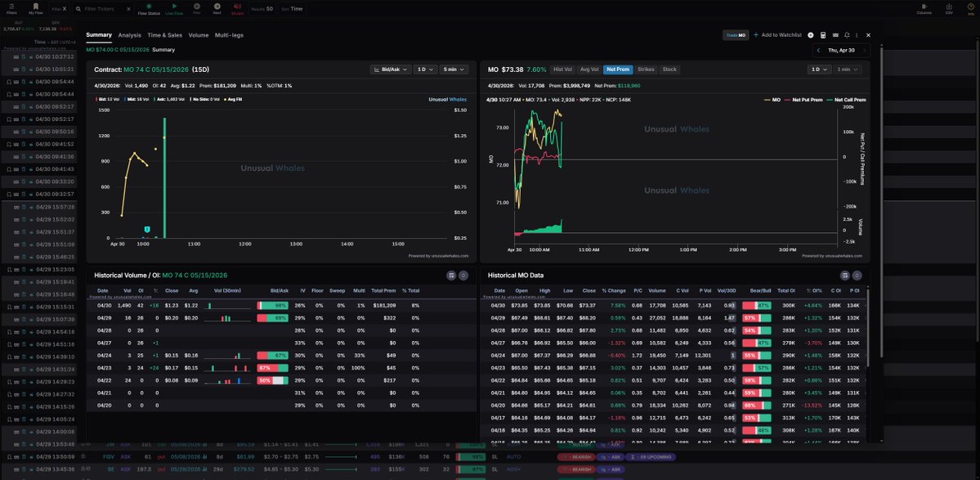Toggle Net Put Prem legend series
The image size is (980, 480).
[803, 100]
